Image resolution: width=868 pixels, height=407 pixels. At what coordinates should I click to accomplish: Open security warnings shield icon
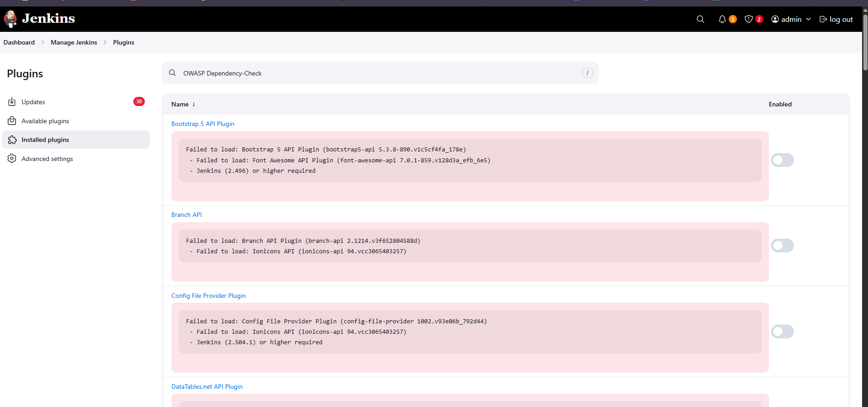[x=749, y=19]
